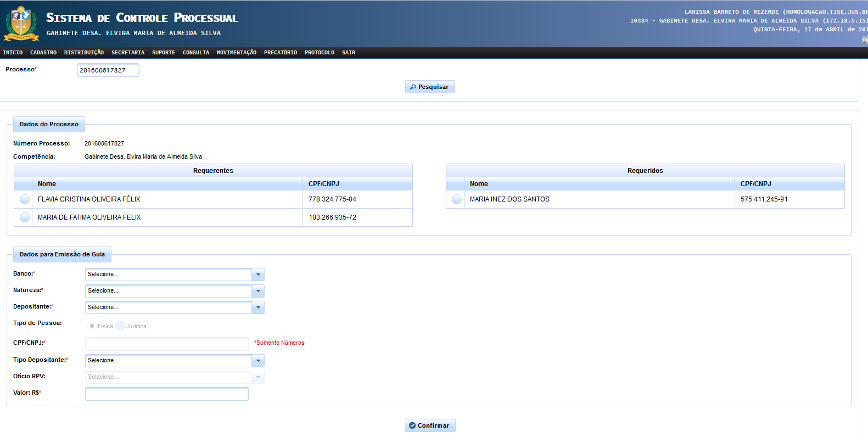Choose Jurídica as tipo de pessoa
This screenshot has height=437, width=868.
[x=120, y=326]
